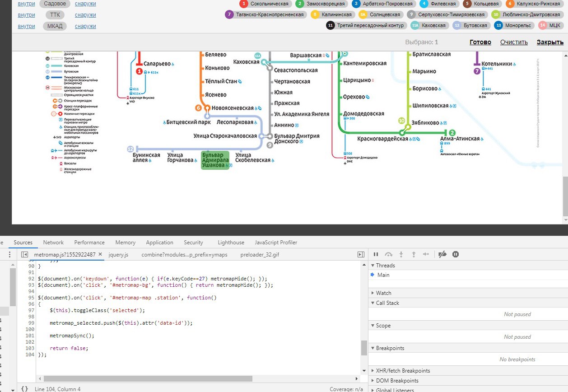The image size is (568, 392).
Task: Close the metromap.js file tab
Action: click(100, 255)
